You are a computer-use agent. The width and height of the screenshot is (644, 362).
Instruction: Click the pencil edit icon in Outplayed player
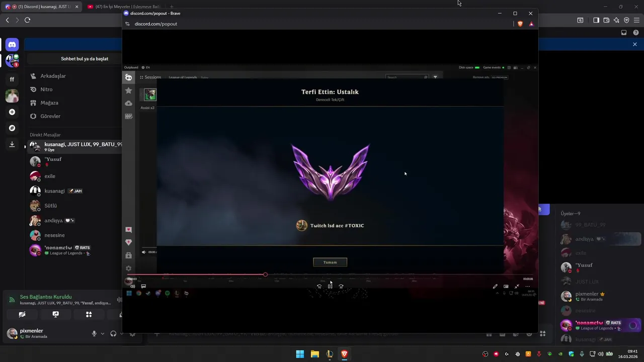tap(495, 286)
